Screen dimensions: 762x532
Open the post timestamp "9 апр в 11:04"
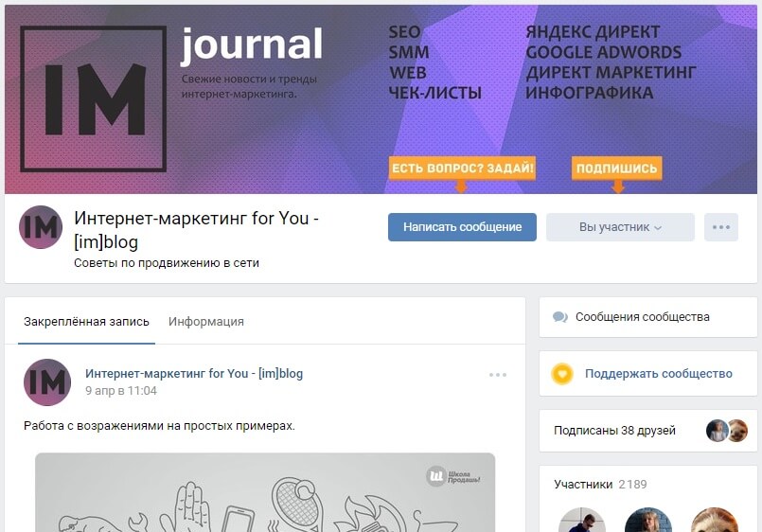pos(121,391)
